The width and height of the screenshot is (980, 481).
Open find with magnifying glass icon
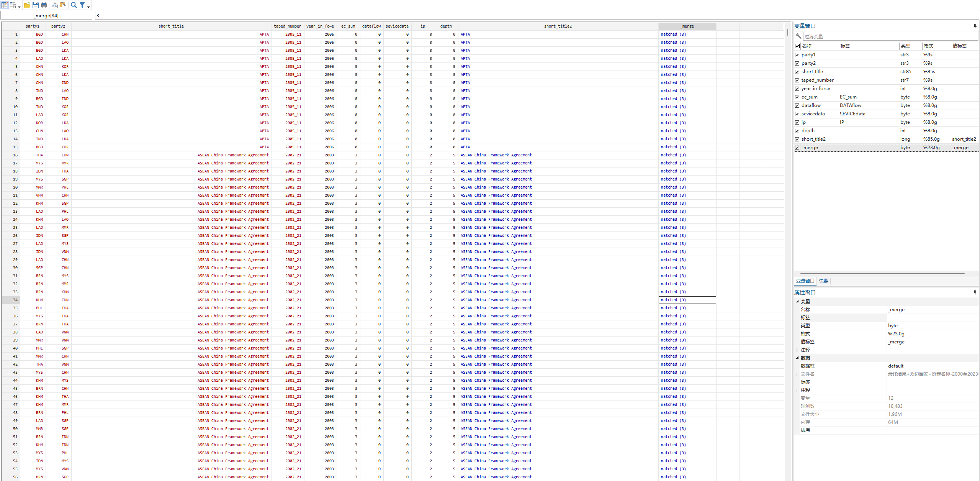pos(74,5)
